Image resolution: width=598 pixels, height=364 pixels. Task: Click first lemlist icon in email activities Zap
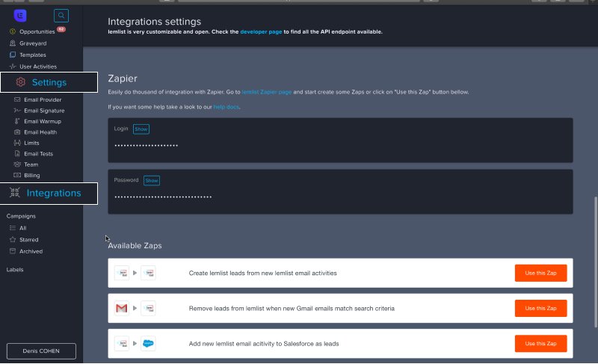(122, 273)
